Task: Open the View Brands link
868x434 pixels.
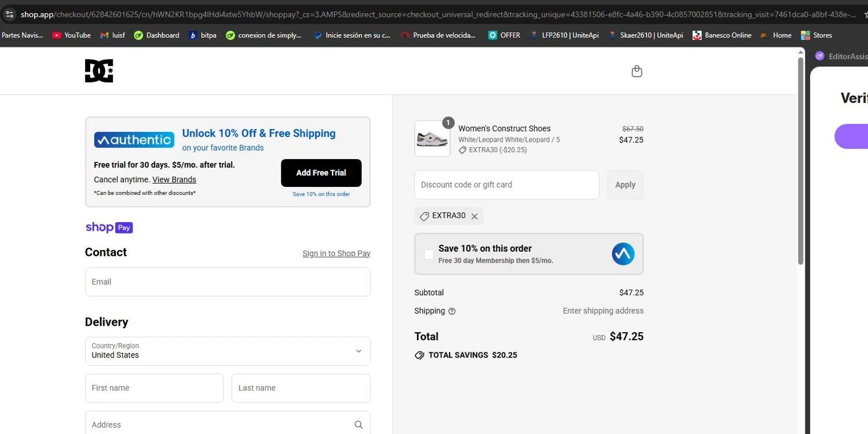Action: coord(174,179)
